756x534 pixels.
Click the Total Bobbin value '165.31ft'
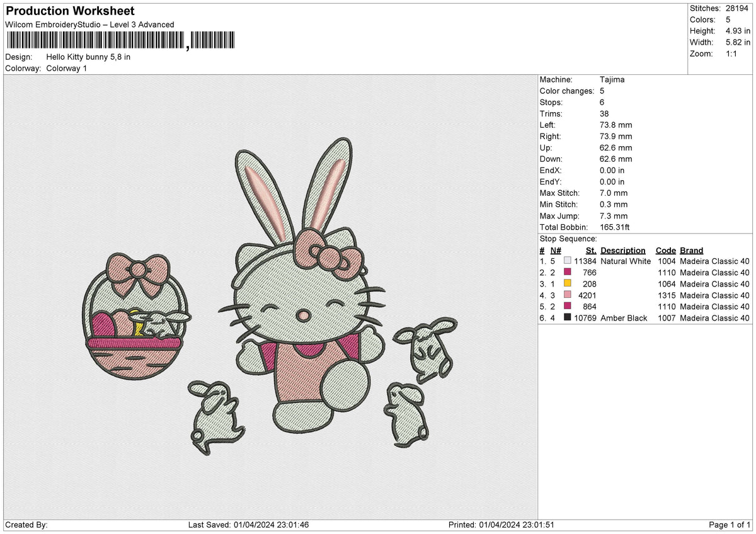tap(616, 227)
